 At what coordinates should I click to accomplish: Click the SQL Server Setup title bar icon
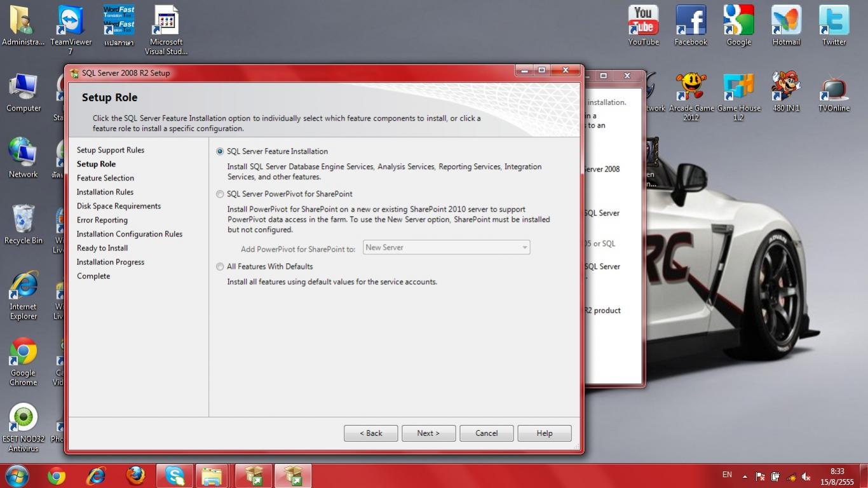tap(75, 73)
